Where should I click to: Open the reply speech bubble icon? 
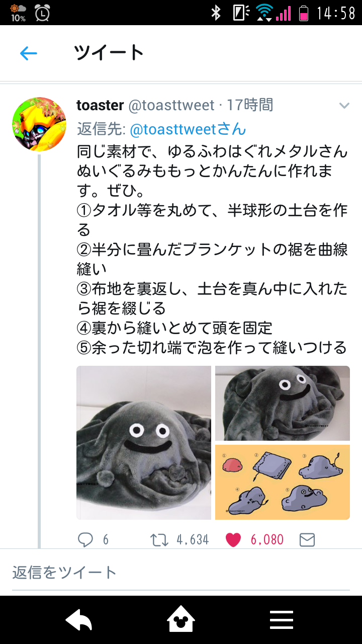pos(85,540)
